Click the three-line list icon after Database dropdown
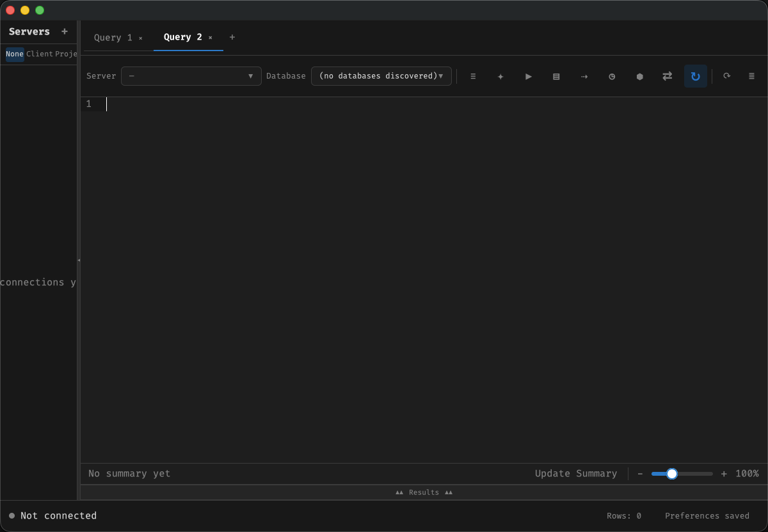The height and width of the screenshot is (532, 768). pos(473,76)
